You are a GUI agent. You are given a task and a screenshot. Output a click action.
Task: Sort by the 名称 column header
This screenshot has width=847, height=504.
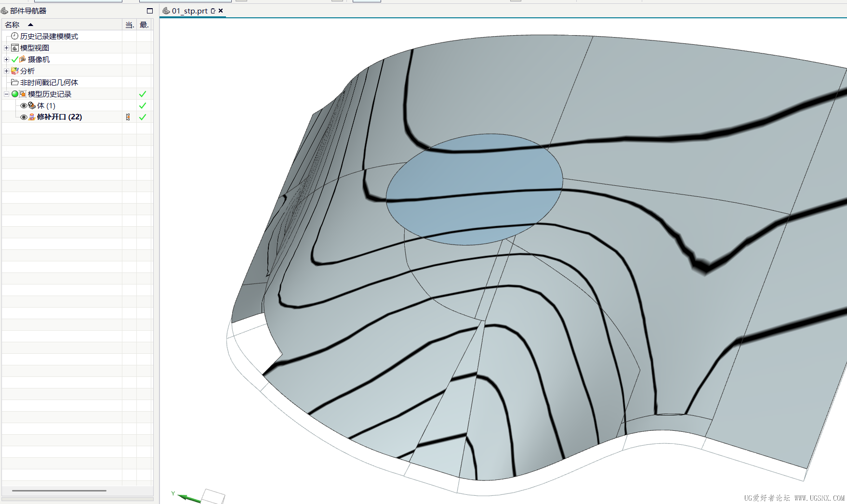pos(13,25)
